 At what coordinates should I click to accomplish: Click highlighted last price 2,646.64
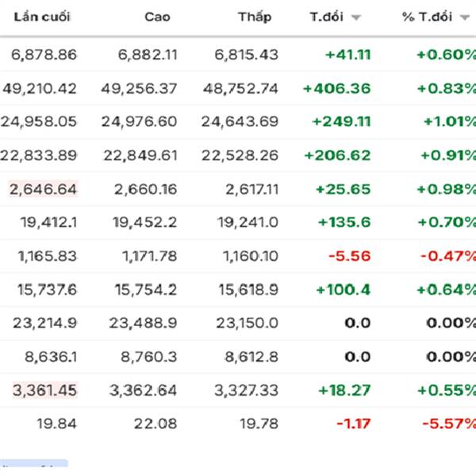pos(44,189)
